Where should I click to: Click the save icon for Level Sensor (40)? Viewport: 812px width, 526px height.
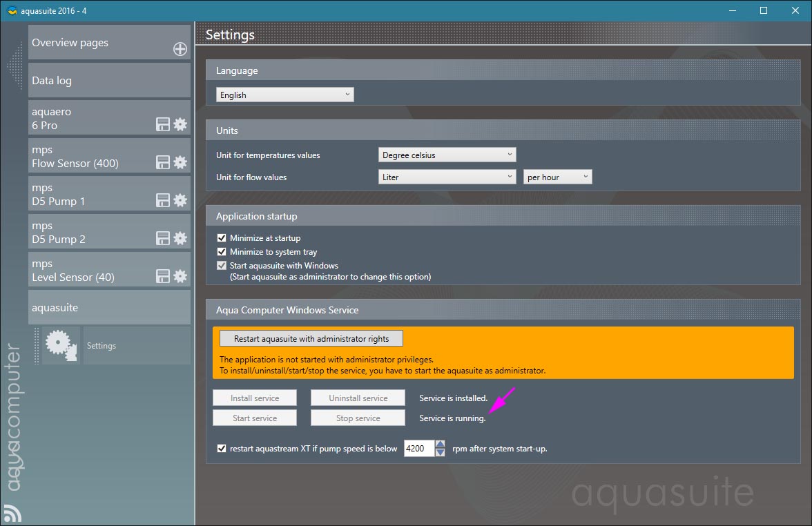click(163, 276)
